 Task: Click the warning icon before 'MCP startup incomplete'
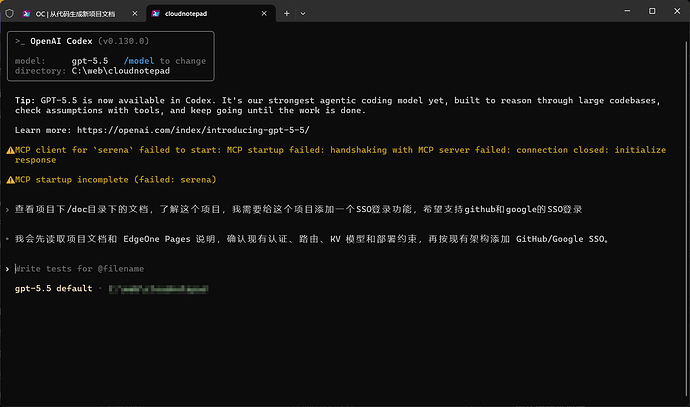tap(10, 180)
